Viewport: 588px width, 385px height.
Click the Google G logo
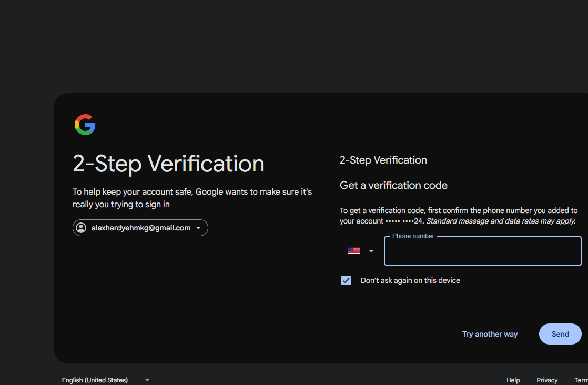coord(85,125)
